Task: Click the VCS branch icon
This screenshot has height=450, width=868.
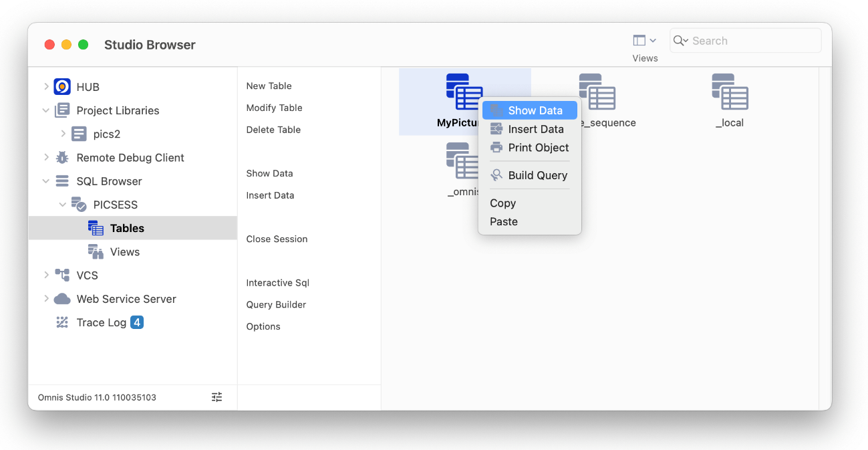Action: click(62, 275)
